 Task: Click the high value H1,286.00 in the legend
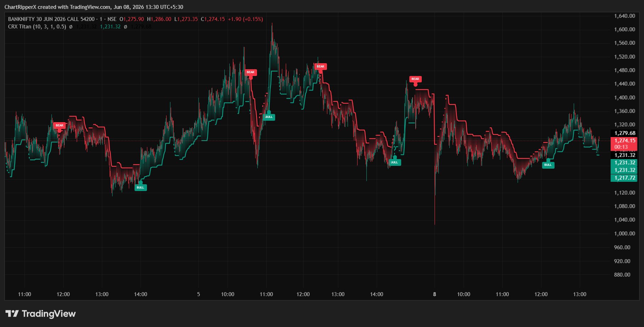click(159, 19)
